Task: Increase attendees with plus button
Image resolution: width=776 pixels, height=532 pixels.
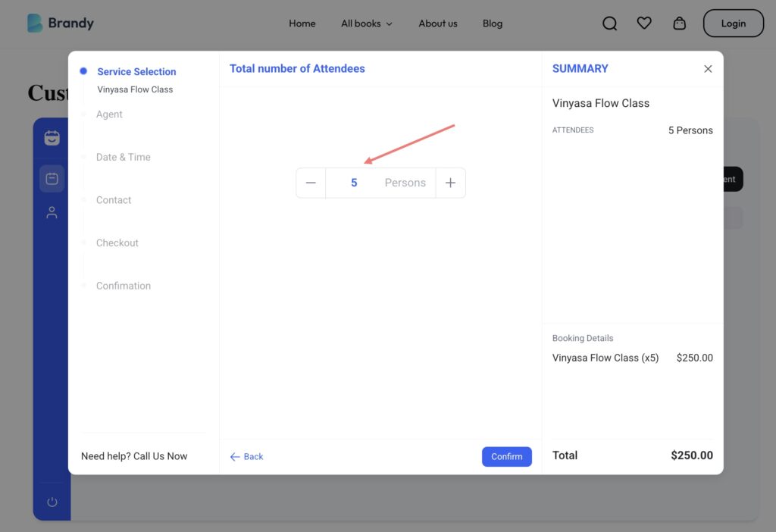Action: tap(450, 183)
